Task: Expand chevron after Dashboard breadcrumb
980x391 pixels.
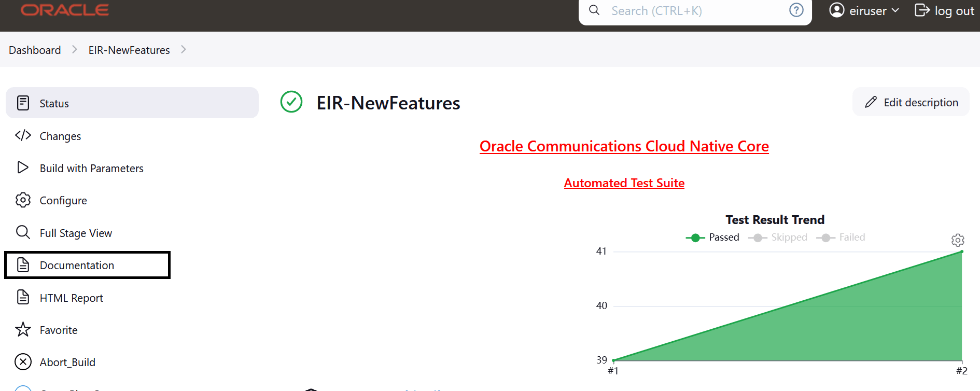Action: 75,49
